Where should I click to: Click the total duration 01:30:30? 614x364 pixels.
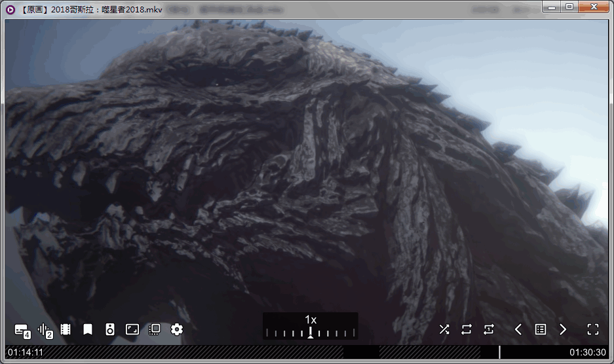[587, 353]
